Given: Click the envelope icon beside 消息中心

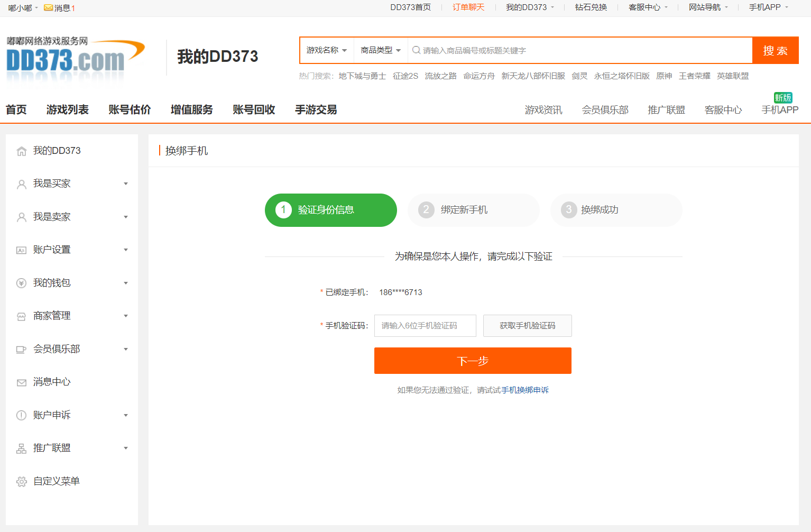Looking at the screenshot, I should [x=22, y=382].
